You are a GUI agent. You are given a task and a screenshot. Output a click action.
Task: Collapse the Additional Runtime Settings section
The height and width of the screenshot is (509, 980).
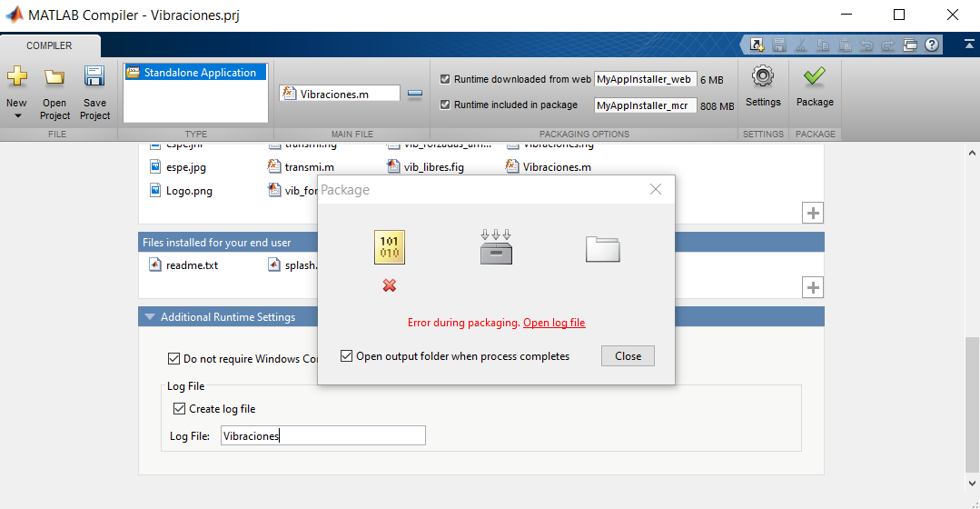click(149, 317)
